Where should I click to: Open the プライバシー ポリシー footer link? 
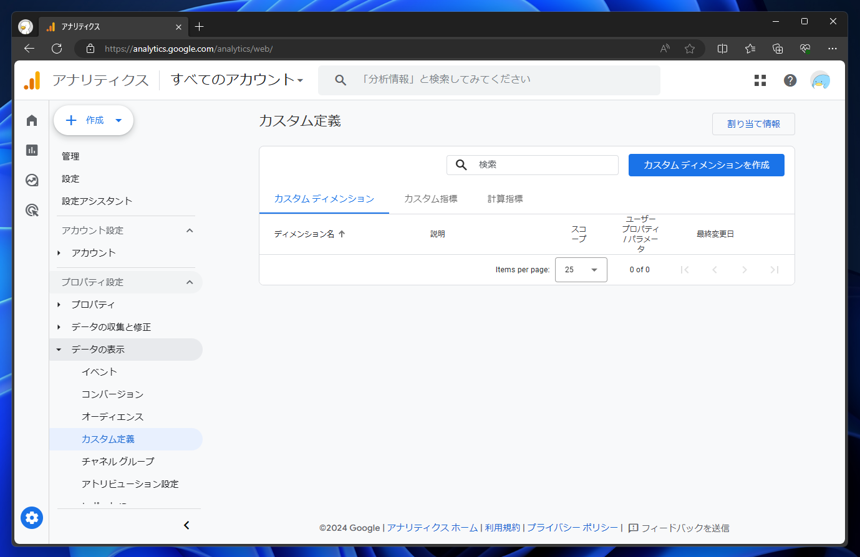pyautogui.click(x=572, y=527)
